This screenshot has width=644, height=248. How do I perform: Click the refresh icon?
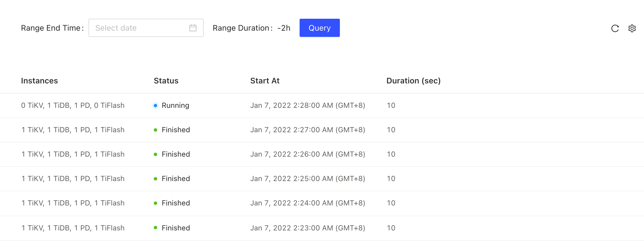pos(615,28)
